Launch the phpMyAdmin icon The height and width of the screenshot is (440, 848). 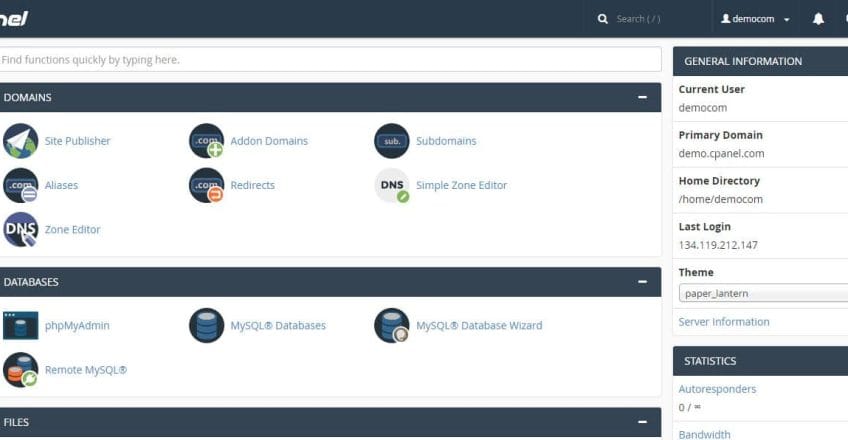click(x=21, y=325)
